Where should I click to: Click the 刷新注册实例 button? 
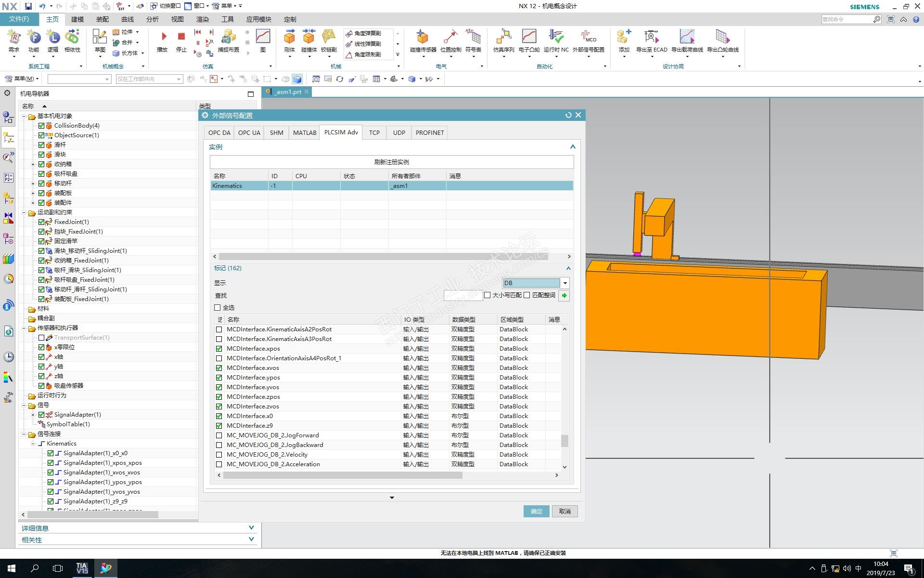(x=391, y=162)
